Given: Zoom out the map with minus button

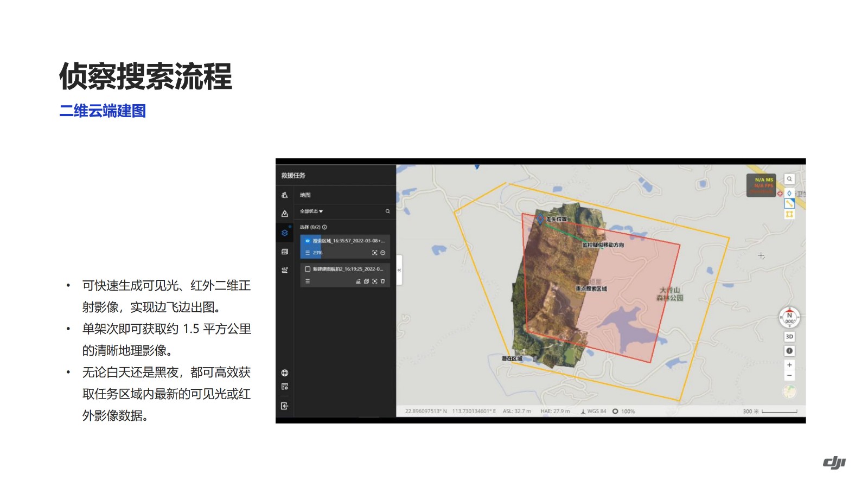Looking at the screenshot, I should pyautogui.click(x=789, y=375).
